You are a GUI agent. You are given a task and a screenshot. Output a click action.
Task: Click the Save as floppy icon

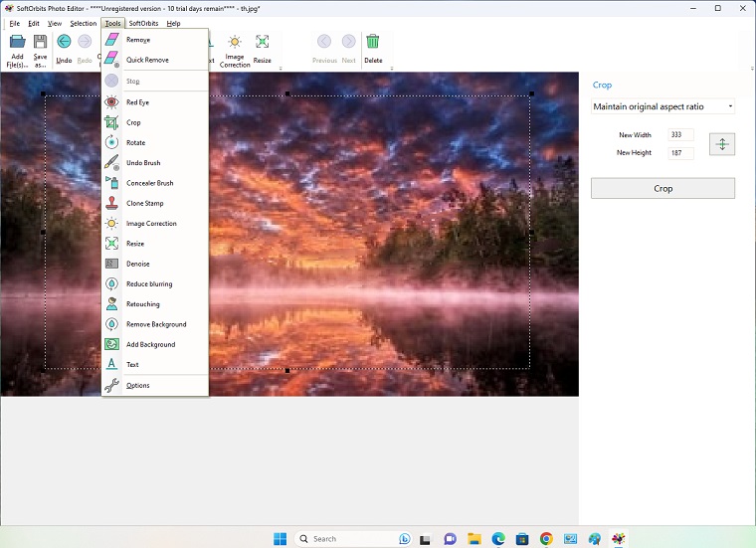coord(40,42)
